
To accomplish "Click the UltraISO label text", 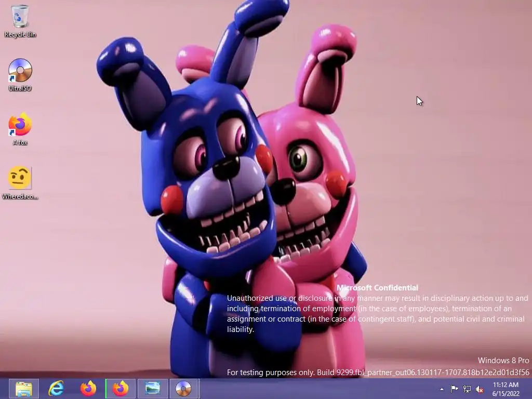I will (x=20, y=88).
